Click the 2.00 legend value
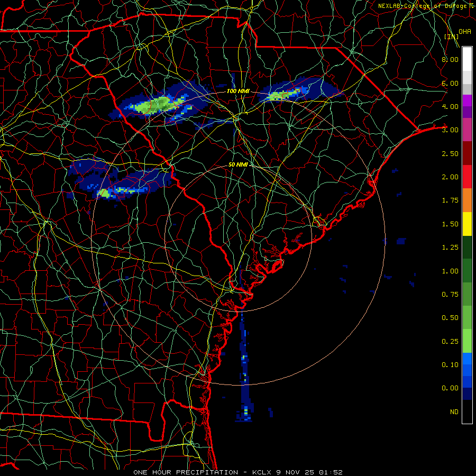The height and width of the screenshot is (476, 476). (450, 177)
